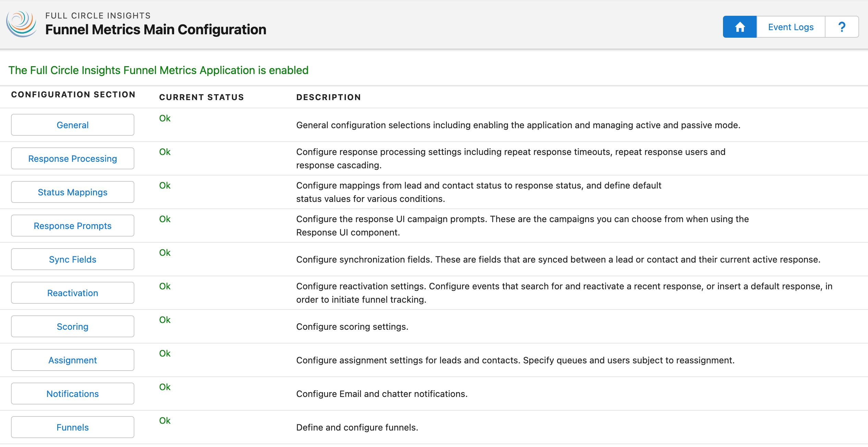
Task: Click the Ok status for Assignment
Action: click(165, 353)
